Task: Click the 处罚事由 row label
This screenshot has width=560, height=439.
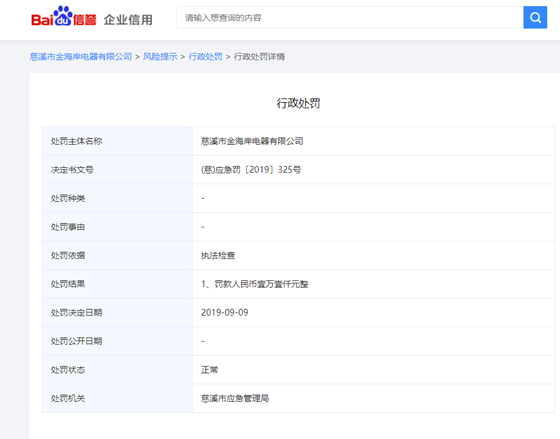Action: (68, 227)
